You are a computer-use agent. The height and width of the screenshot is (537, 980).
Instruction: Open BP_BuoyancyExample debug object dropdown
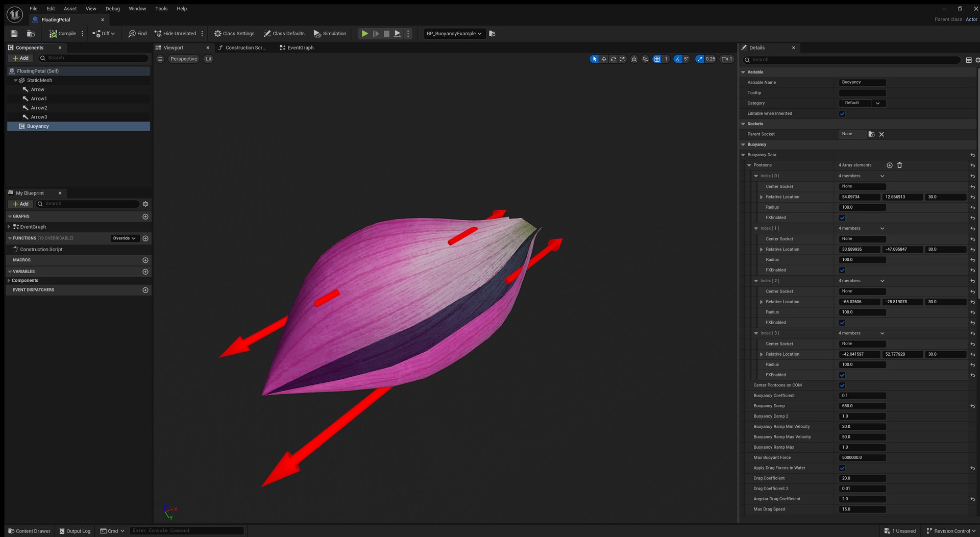pos(454,34)
